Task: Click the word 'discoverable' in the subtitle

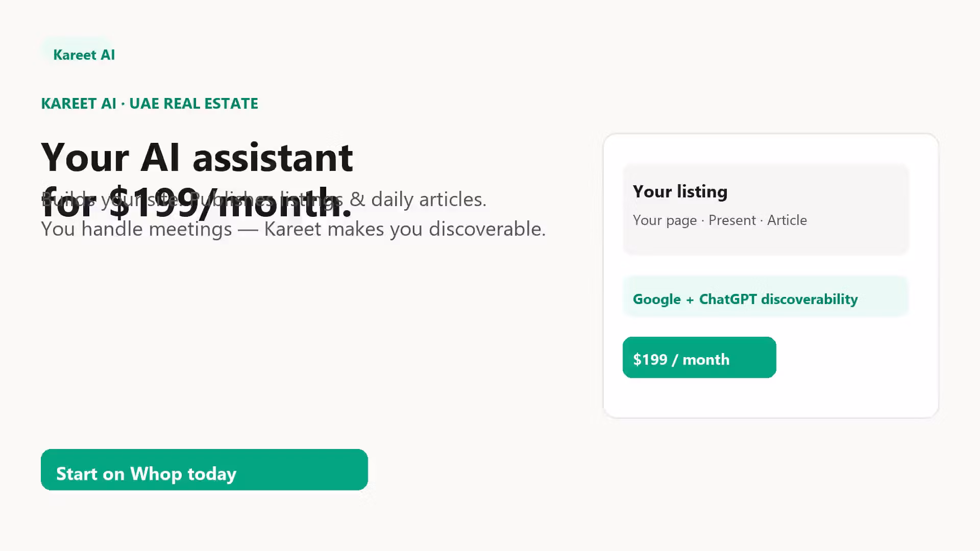Action: coord(484,229)
